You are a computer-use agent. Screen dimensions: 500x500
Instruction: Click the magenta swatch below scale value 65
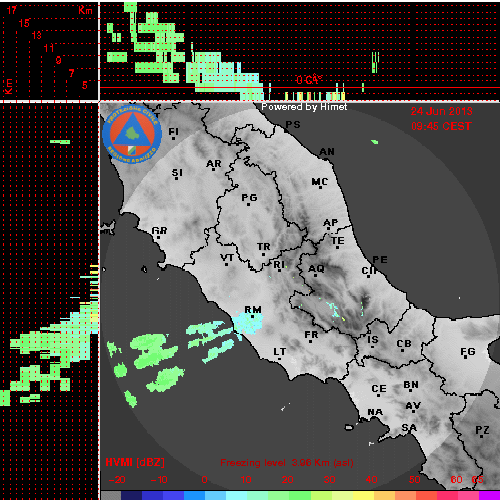coord(489,495)
